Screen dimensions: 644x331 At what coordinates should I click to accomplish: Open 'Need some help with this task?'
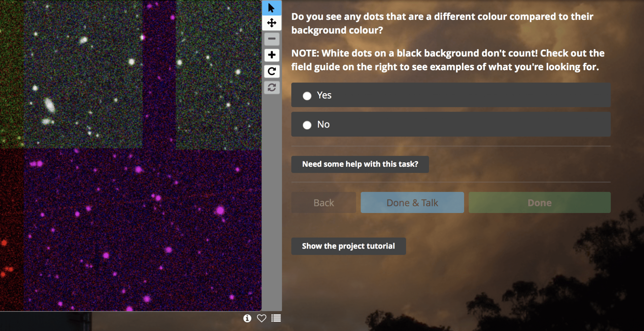[360, 164]
